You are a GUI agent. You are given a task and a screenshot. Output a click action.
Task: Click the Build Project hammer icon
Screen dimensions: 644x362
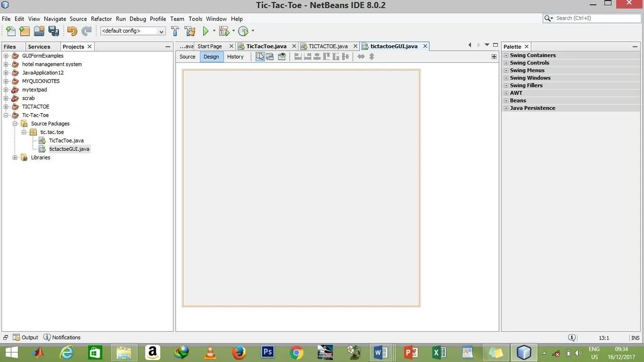click(x=175, y=31)
